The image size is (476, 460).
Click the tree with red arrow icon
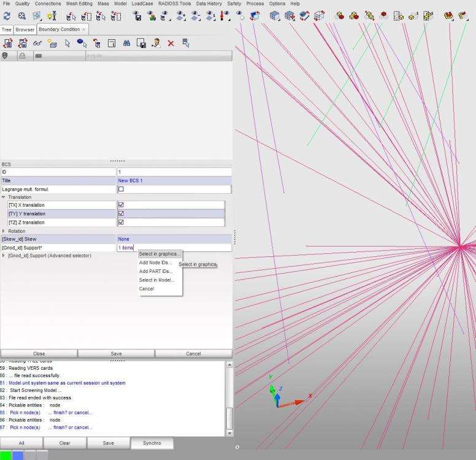97,44
